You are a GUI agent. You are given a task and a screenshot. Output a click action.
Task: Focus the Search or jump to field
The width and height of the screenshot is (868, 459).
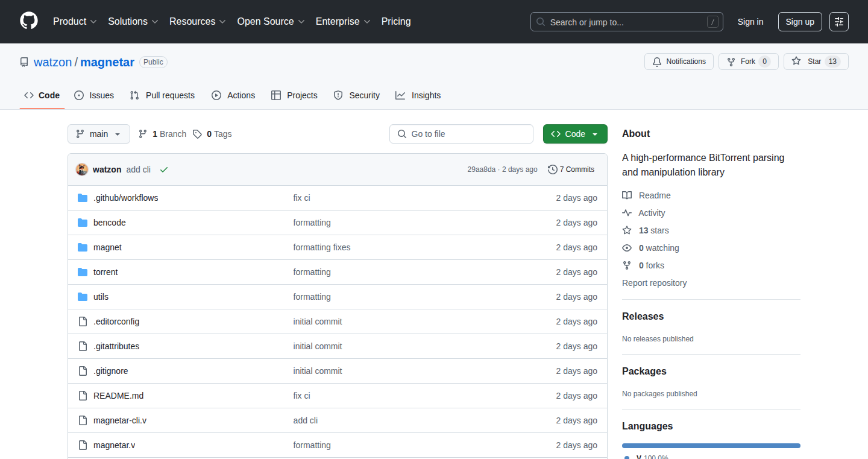(627, 22)
